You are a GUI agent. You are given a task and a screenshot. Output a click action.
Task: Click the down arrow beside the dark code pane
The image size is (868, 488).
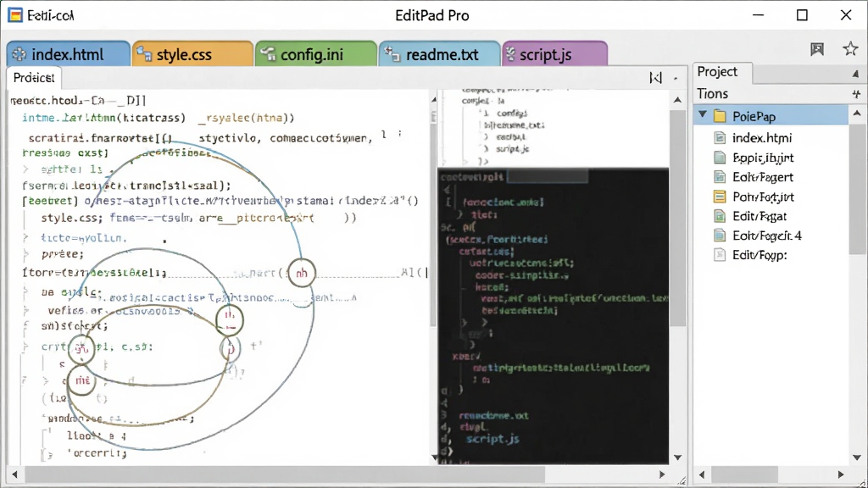point(677,457)
